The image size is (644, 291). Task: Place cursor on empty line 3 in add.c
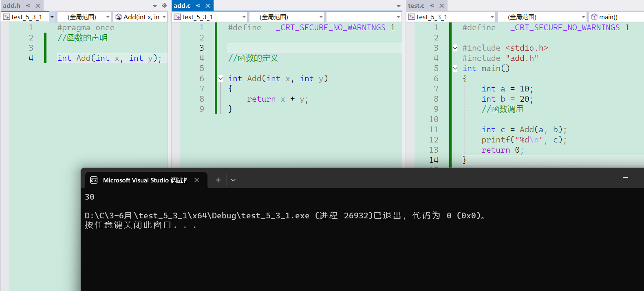click(x=314, y=48)
